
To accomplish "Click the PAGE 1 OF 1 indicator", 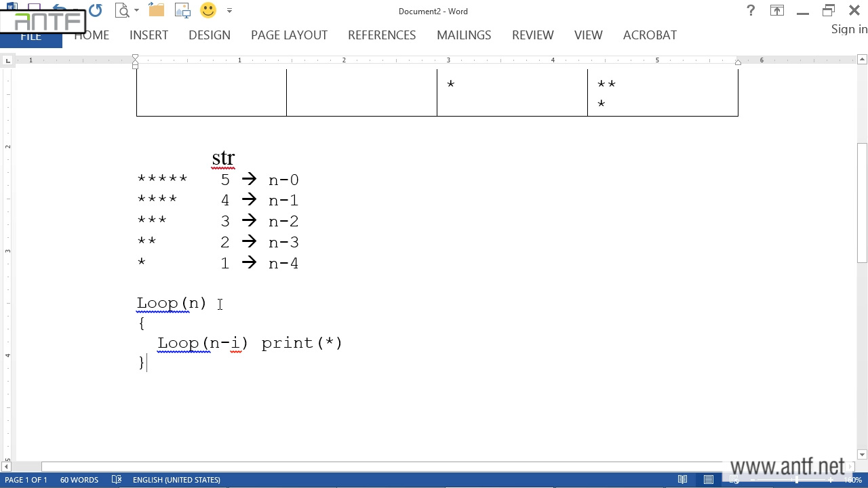I will point(26,480).
